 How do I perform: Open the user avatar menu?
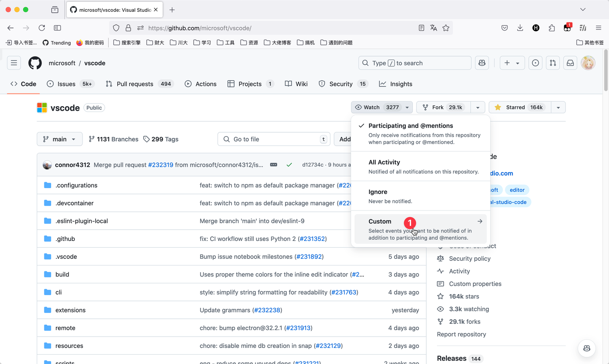pyautogui.click(x=588, y=63)
